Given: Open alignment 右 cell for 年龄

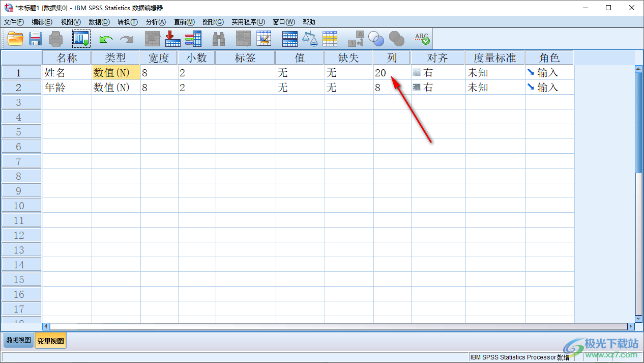Looking at the screenshot, I should tap(437, 87).
